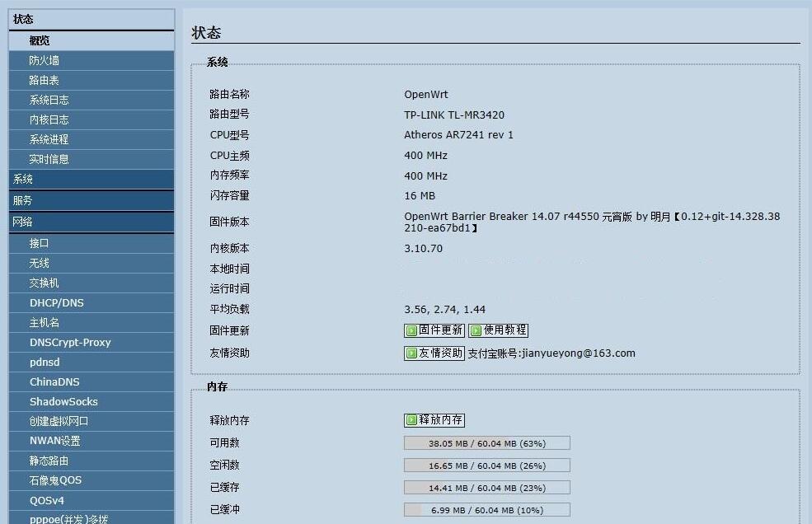The height and width of the screenshot is (524, 812).
Task: Click the 可用数 memory progress bar
Action: click(x=486, y=443)
